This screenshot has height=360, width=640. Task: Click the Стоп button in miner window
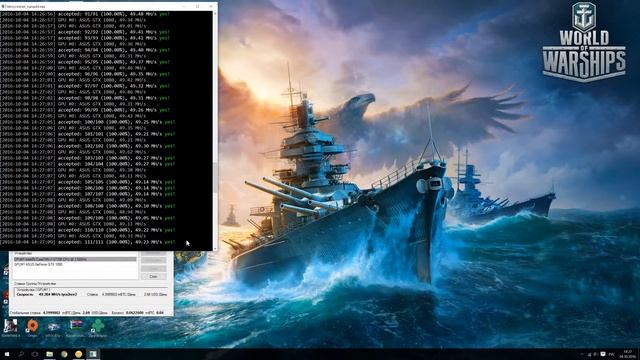pyautogui.click(x=153, y=276)
